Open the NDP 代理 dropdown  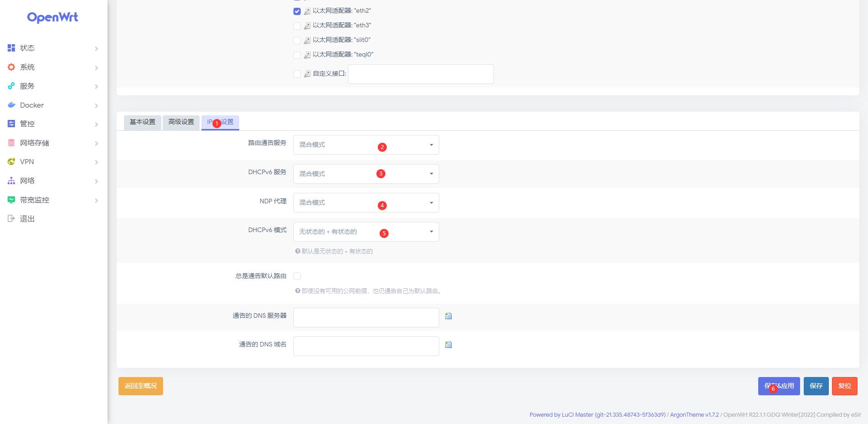pyautogui.click(x=366, y=203)
